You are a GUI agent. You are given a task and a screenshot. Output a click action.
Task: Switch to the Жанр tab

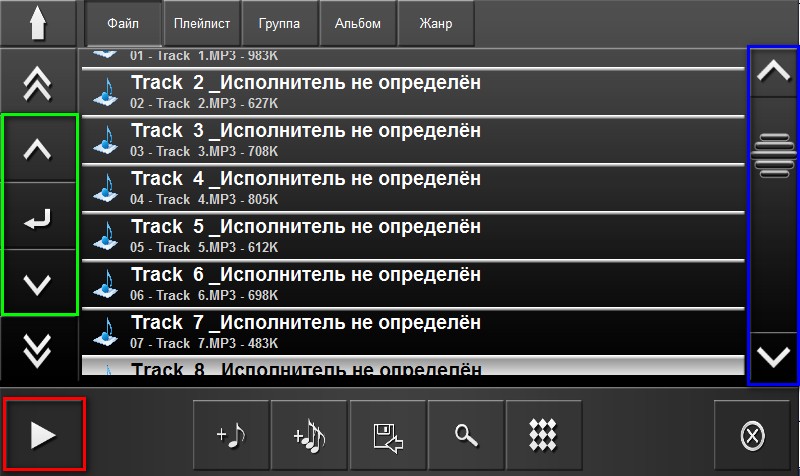436,24
